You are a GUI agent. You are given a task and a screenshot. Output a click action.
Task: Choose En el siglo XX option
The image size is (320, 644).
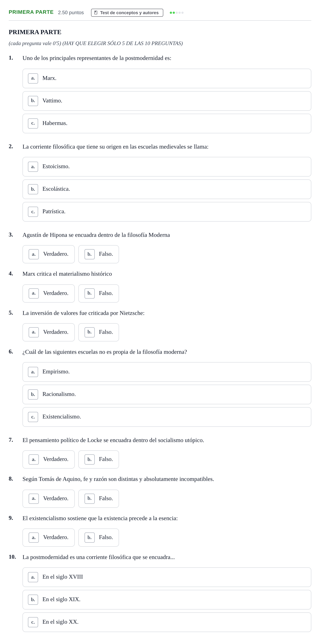(167, 622)
